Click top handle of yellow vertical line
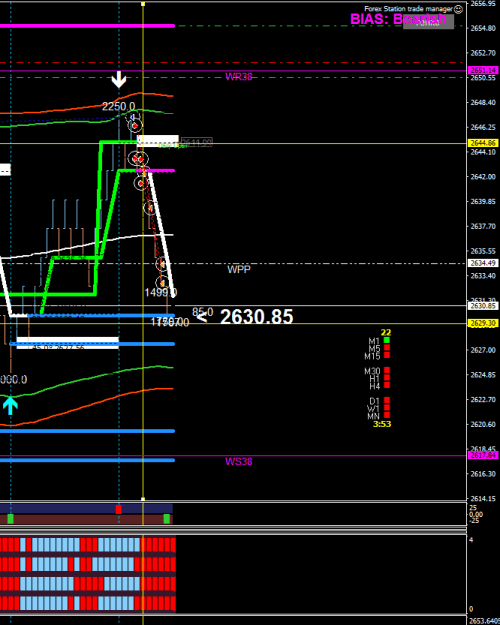Image resolution: width=500 pixels, height=625 pixels. pos(143,4)
